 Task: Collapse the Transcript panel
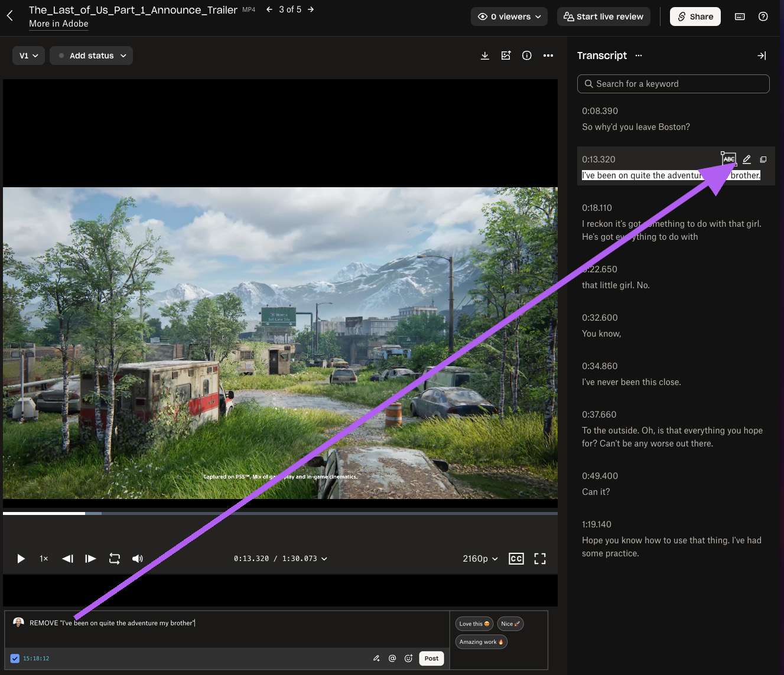[762, 56]
